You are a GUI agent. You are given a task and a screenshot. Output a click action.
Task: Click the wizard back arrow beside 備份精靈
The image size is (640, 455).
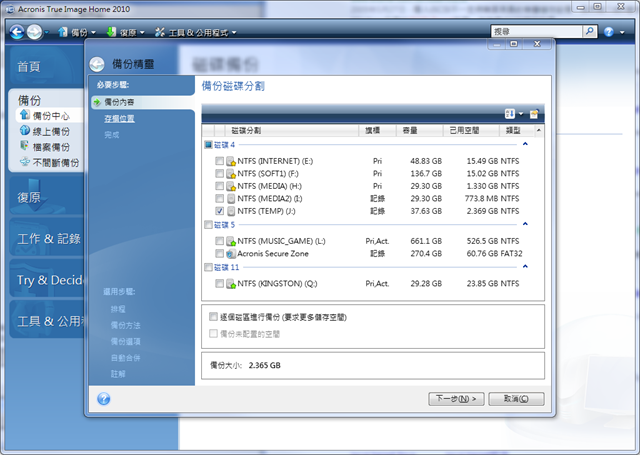point(97,64)
